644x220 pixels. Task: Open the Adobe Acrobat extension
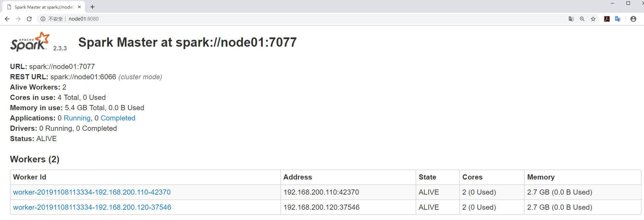pyautogui.click(x=607, y=19)
